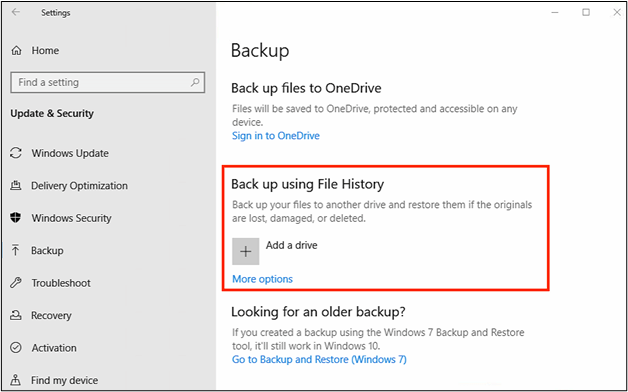Select Troubleshoot in the sidebar

[61, 283]
